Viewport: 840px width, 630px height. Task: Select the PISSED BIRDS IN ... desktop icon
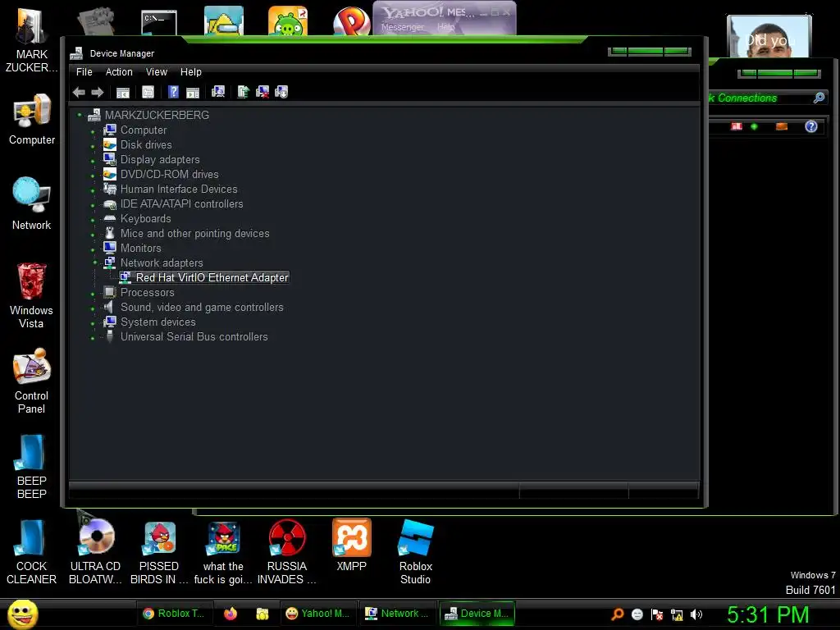[159, 552]
